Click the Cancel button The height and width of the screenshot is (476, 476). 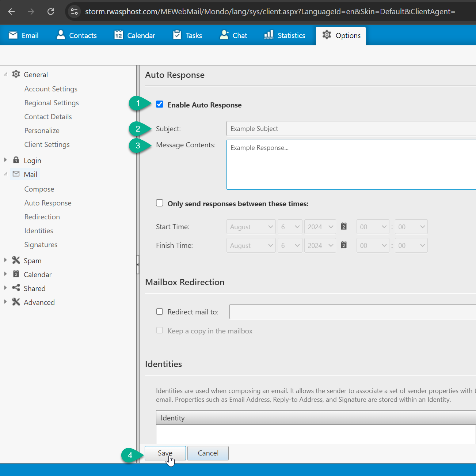point(208,453)
